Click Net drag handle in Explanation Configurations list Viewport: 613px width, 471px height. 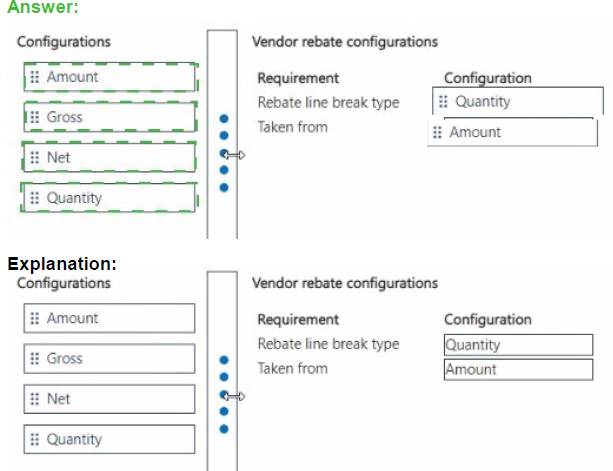coord(34,399)
